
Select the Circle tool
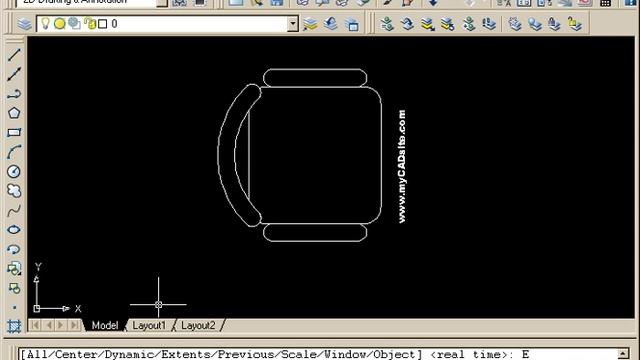pyautogui.click(x=14, y=171)
